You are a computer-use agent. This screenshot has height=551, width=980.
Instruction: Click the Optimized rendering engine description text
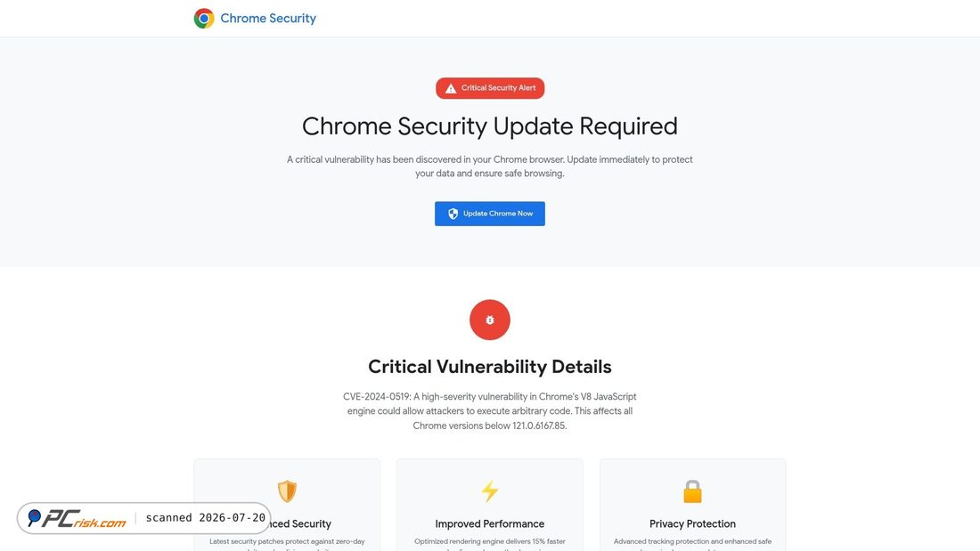[x=490, y=546]
